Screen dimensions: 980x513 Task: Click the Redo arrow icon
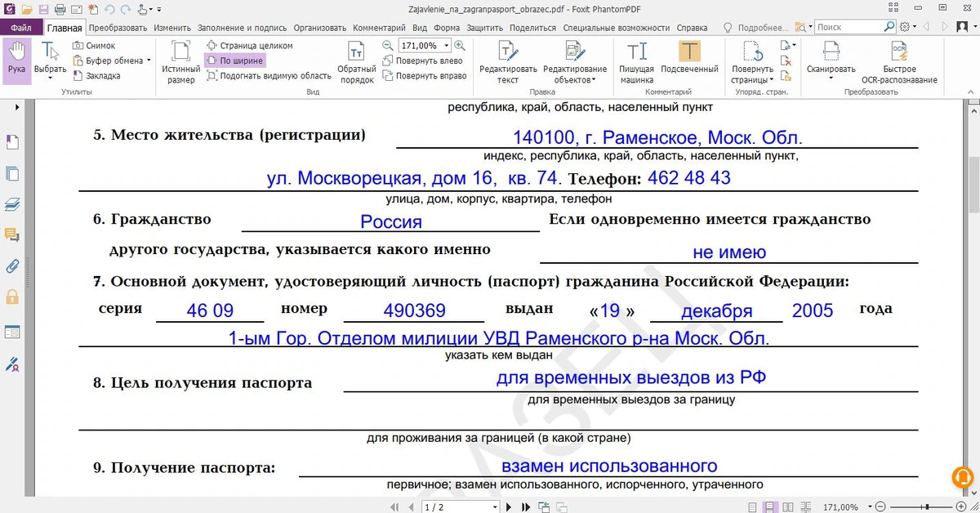[127, 9]
